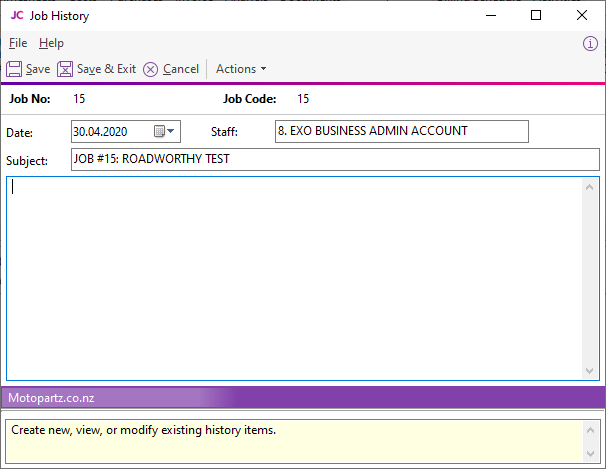
Task: Click the JC application icon in title bar
Action: pos(16,15)
